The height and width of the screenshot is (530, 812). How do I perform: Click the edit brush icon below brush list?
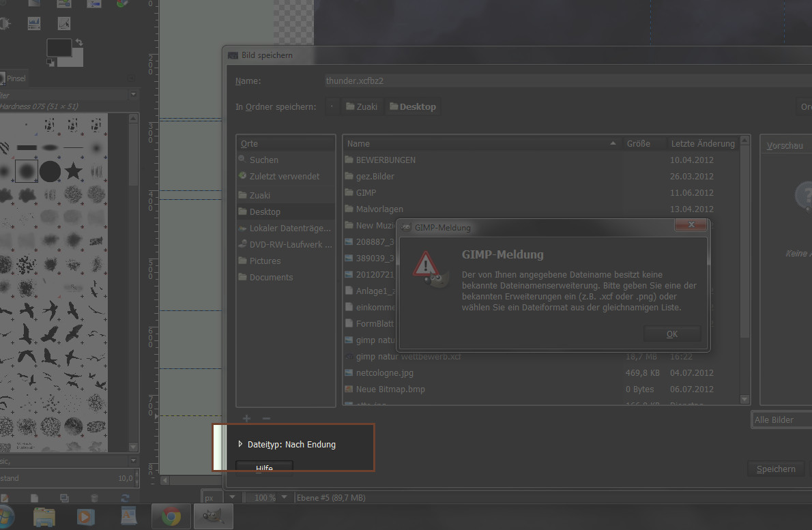4,498
